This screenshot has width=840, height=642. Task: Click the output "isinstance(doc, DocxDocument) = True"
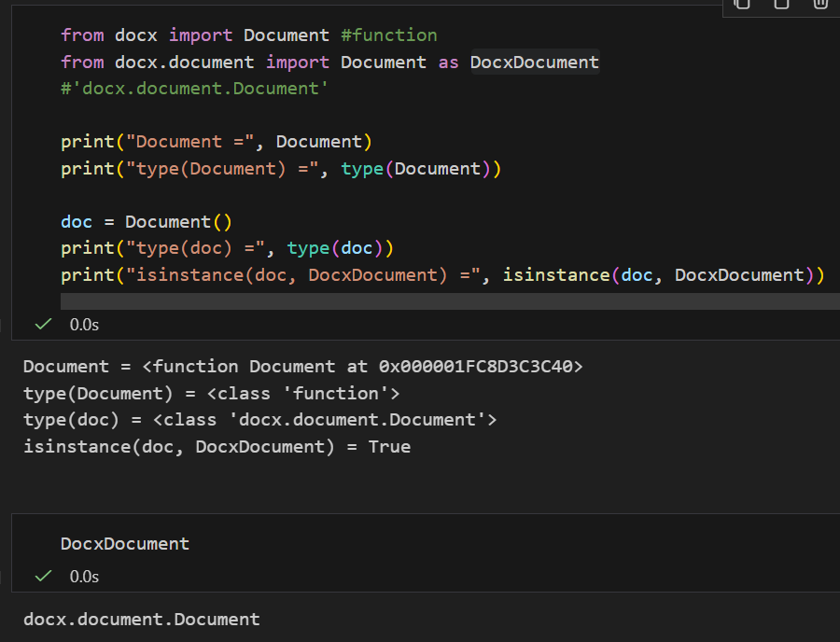point(217,446)
